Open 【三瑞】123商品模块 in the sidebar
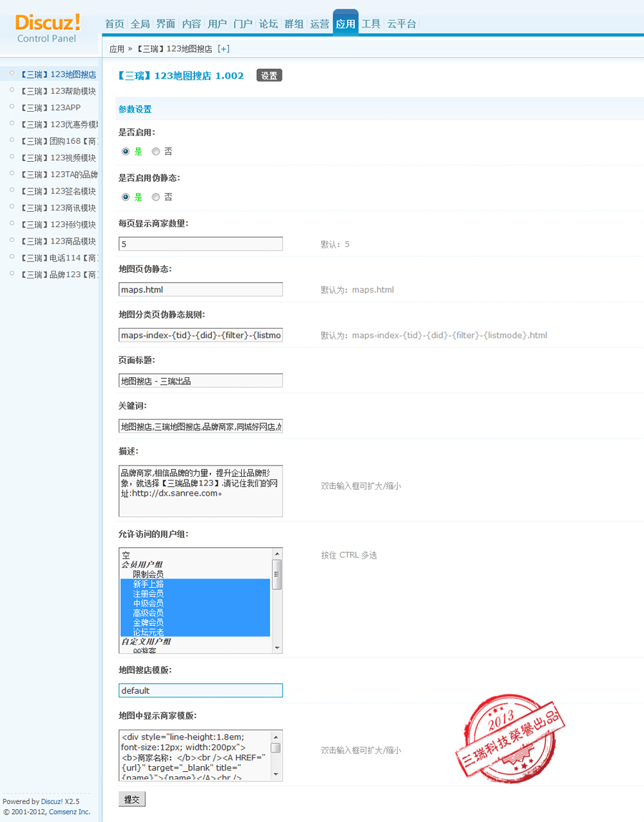Screen dimensions: 644x822 coord(58,241)
